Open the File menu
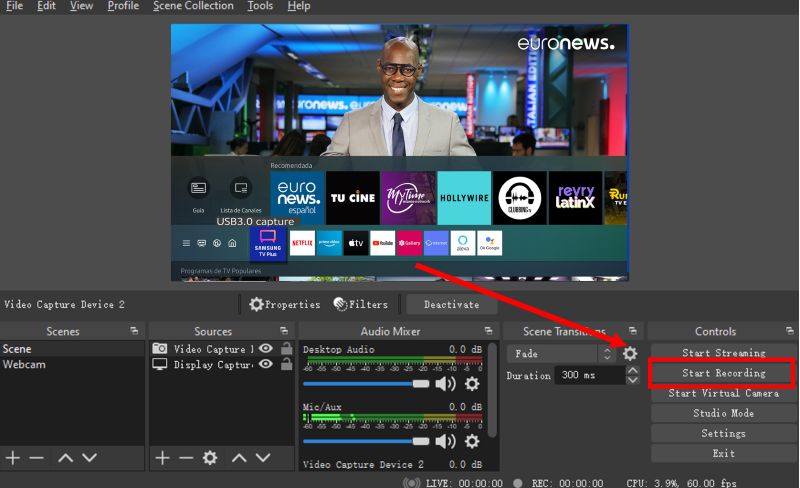This screenshot has height=488, width=800. [14, 6]
